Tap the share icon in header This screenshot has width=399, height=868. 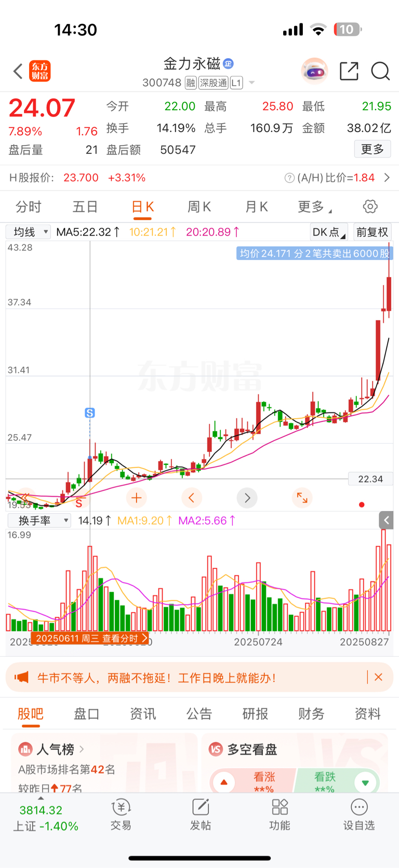(349, 71)
